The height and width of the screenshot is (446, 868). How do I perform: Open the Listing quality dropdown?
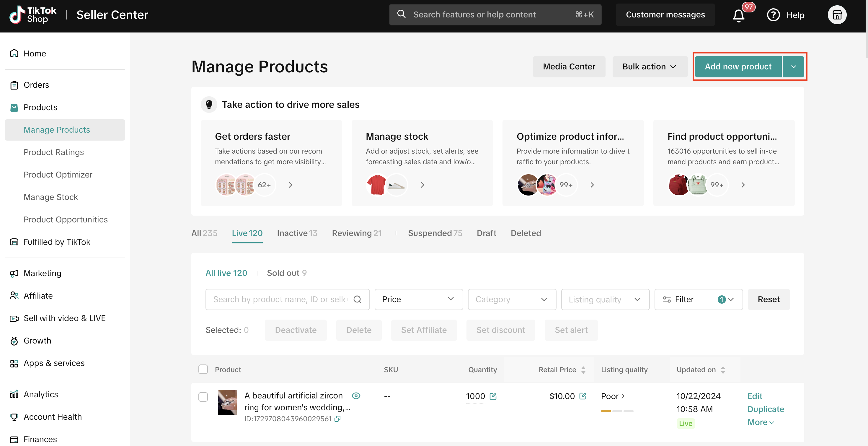[x=605, y=299]
